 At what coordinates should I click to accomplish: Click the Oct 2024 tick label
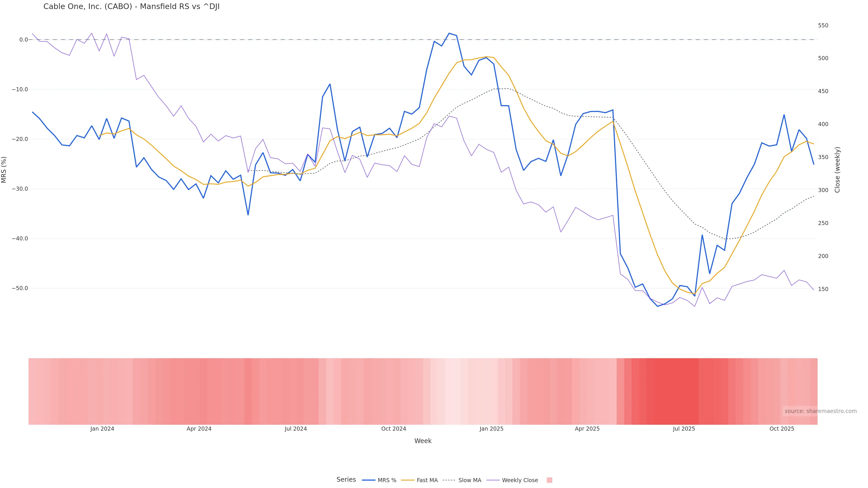[x=394, y=429]
